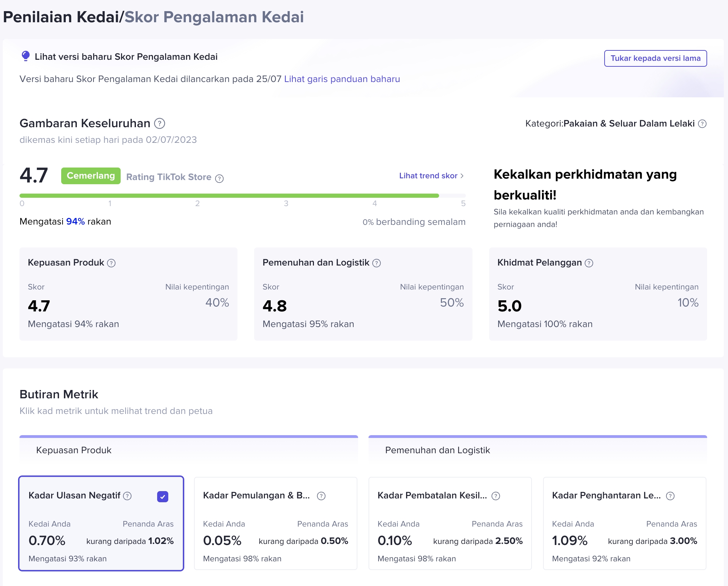The image size is (728, 586).
Task: Click the 50% Nilai kepentingan value
Action: coord(452,302)
